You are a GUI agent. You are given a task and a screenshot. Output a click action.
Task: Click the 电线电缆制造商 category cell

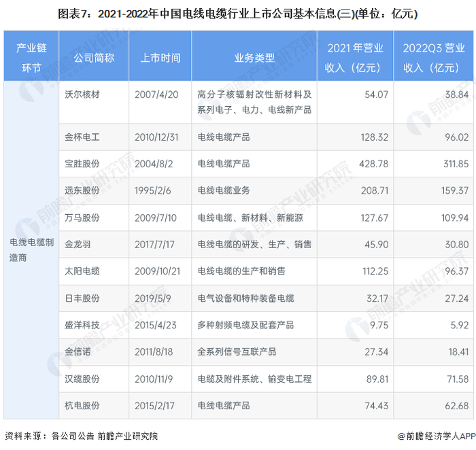point(31,250)
